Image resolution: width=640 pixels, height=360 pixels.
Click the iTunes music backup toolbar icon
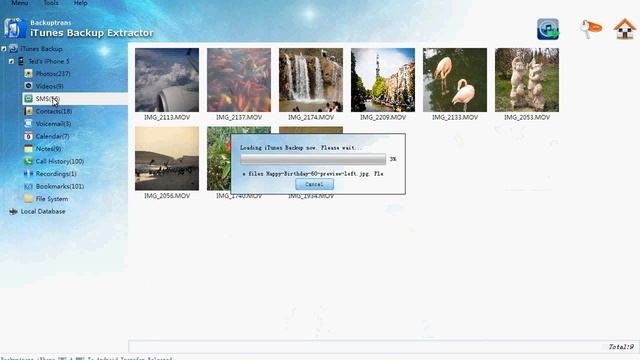pos(548,29)
